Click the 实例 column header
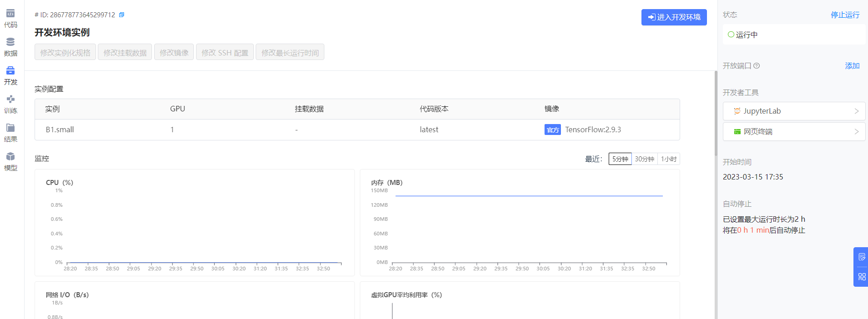Image resolution: width=868 pixels, height=319 pixels. point(52,109)
